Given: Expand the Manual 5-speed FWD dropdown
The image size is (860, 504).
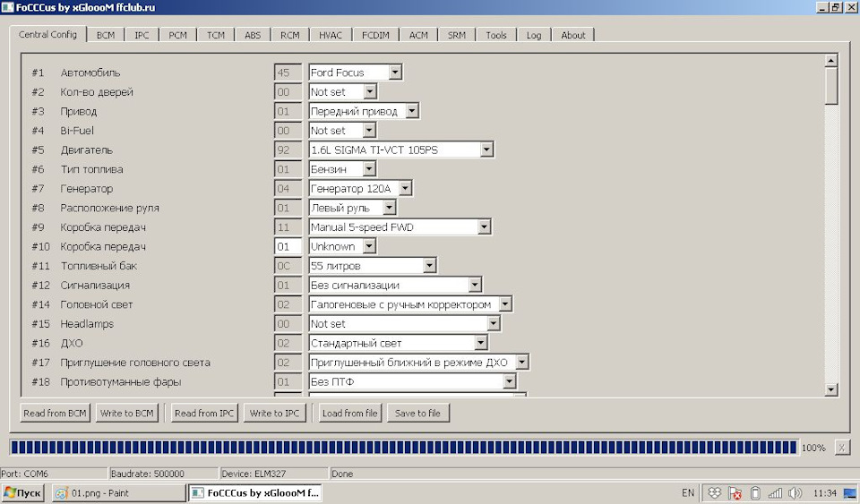Looking at the screenshot, I should tap(484, 226).
